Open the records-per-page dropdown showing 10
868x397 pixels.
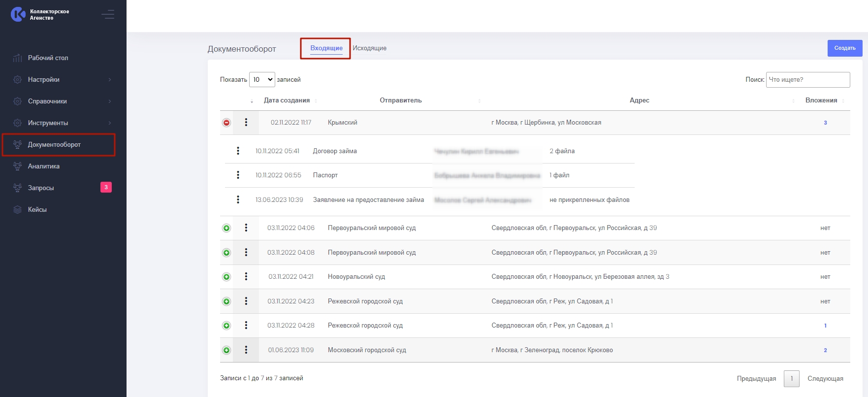[262, 80]
